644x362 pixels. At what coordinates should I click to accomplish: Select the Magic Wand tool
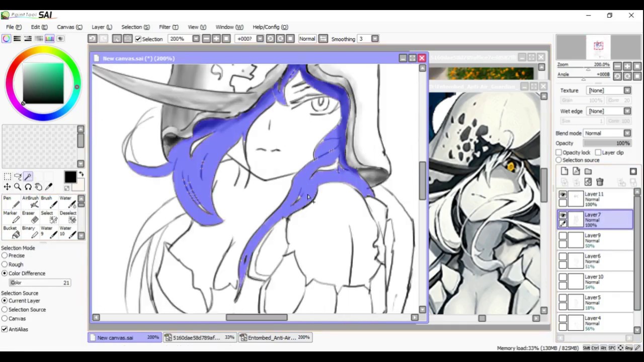point(28,176)
